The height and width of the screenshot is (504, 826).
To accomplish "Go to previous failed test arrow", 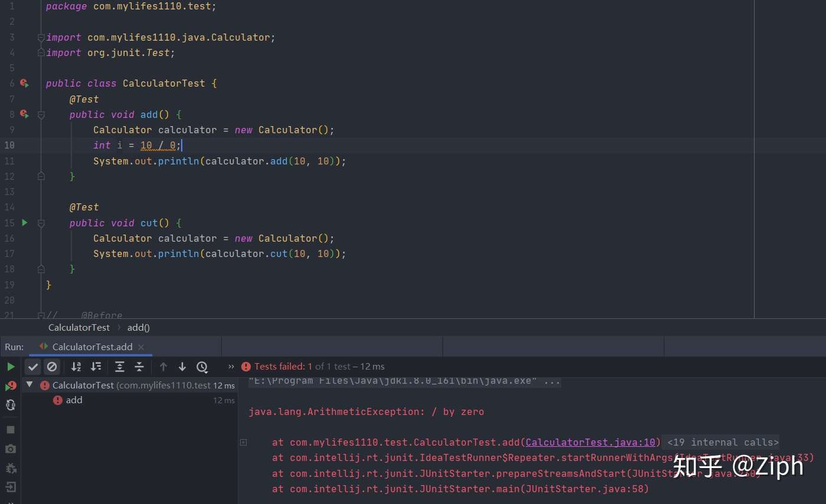I will [163, 367].
